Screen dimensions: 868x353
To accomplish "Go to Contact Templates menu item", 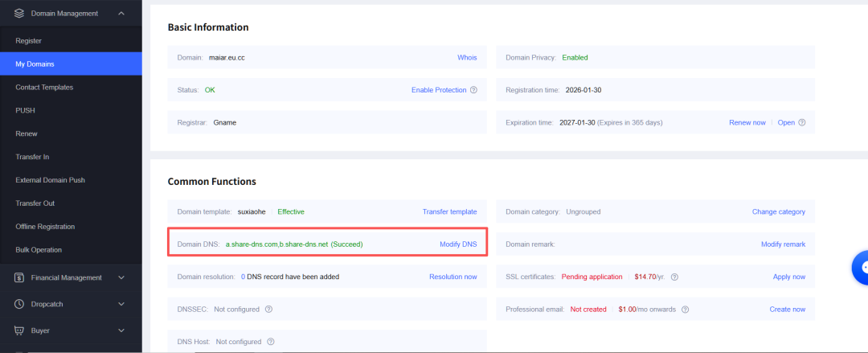I will [x=44, y=87].
